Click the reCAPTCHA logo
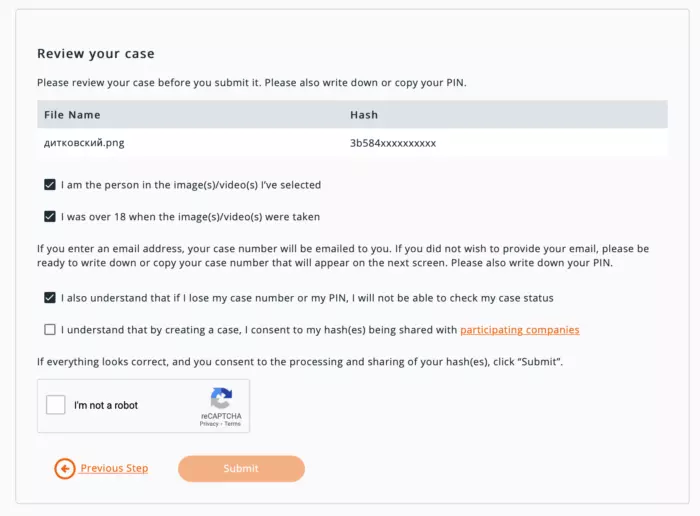Viewport: 700px width, 516px height. pyautogui.click(x=220, y=398)
